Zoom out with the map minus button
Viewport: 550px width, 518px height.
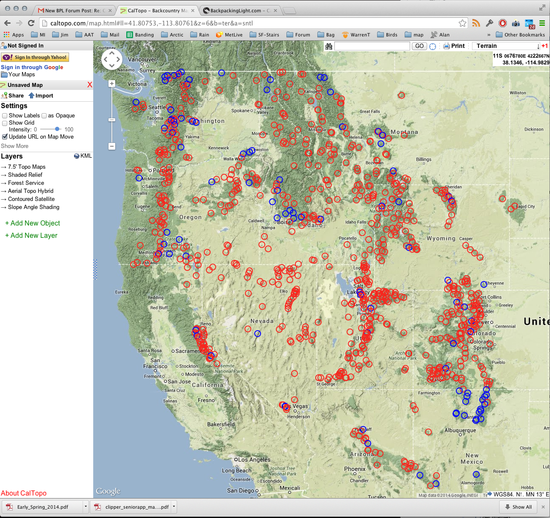[x=112, y=146]
